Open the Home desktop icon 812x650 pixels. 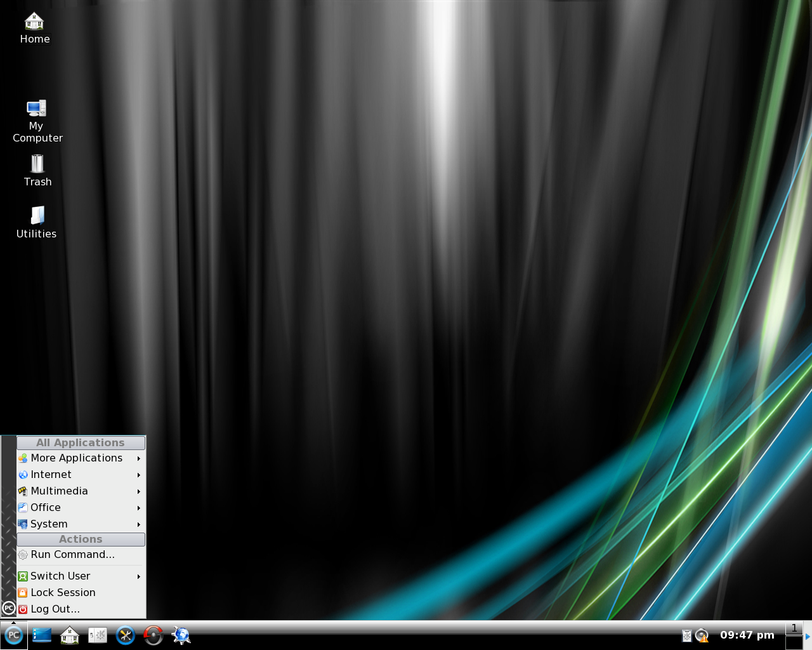pos(34,29)
